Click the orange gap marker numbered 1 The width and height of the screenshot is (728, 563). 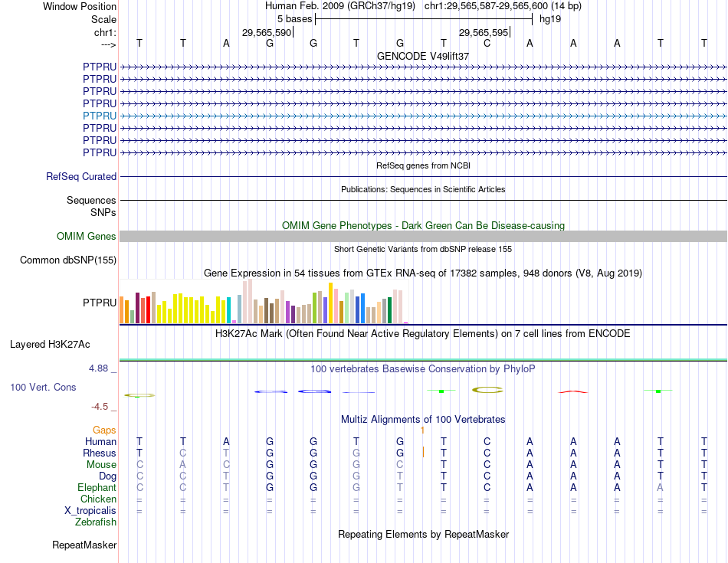tap(422, 430)
